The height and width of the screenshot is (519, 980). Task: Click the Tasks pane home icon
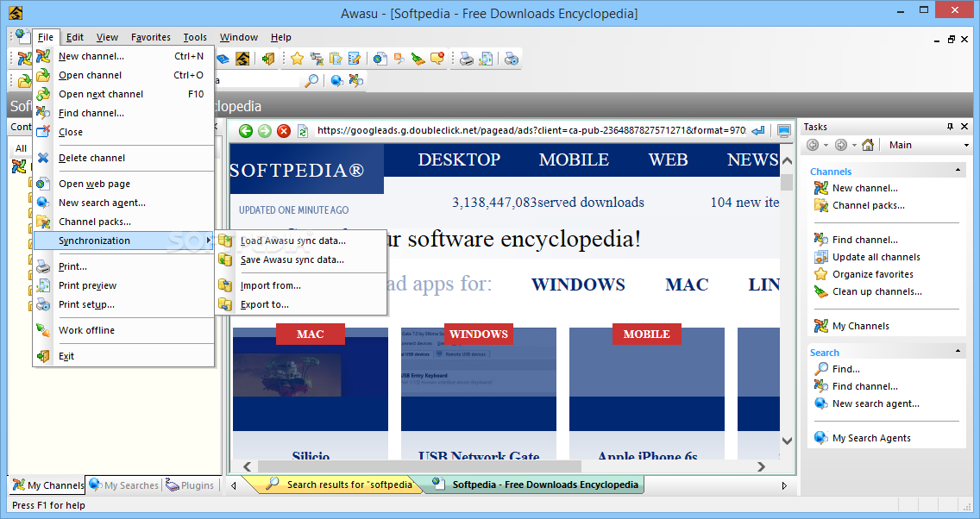point(868,145)
